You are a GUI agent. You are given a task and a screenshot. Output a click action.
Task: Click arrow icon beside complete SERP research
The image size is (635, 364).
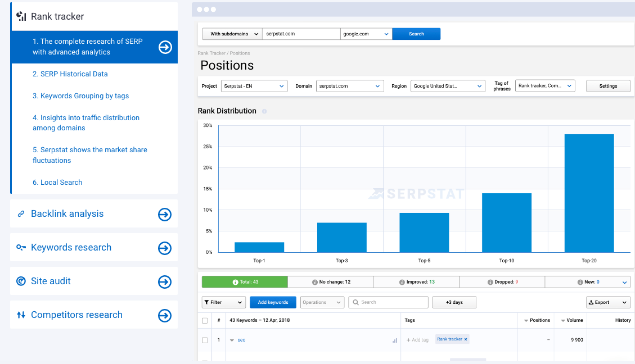[x=165, y=47]
